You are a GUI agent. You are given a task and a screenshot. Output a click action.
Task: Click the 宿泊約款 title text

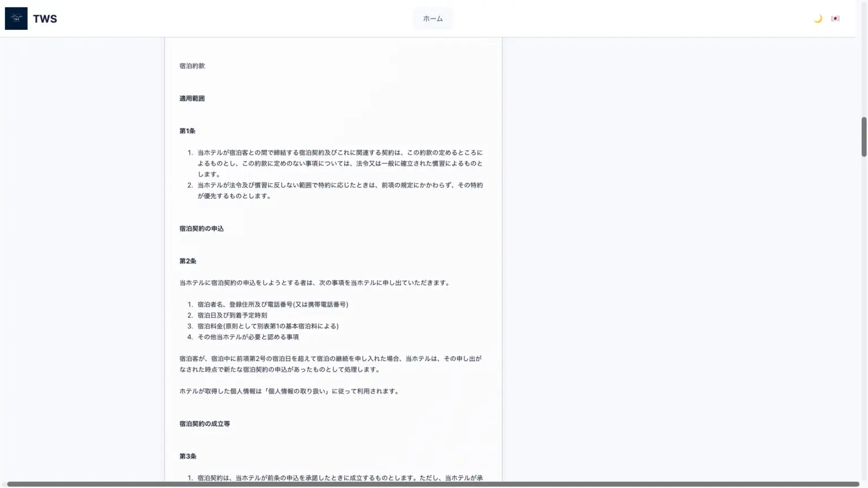tap(192, 66)
